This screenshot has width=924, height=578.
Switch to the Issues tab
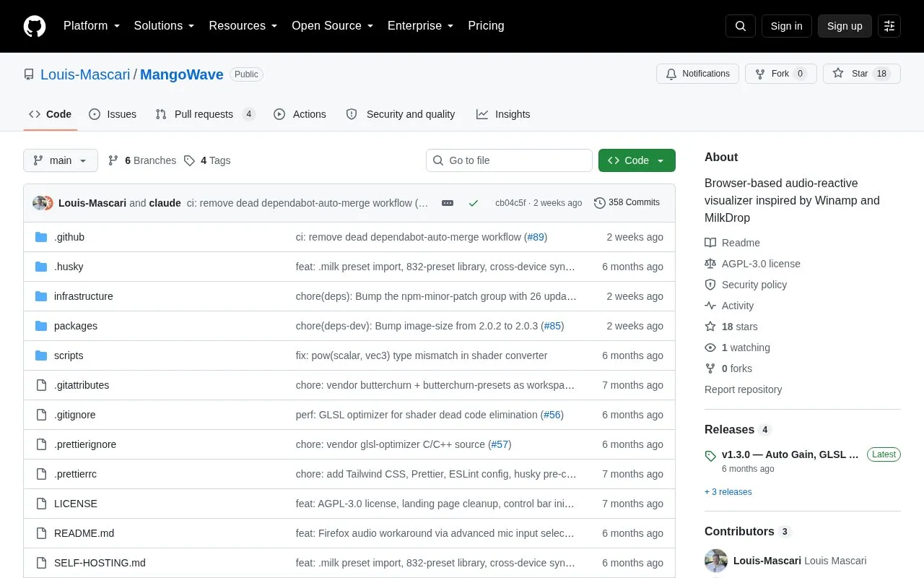tap(113, 114)
